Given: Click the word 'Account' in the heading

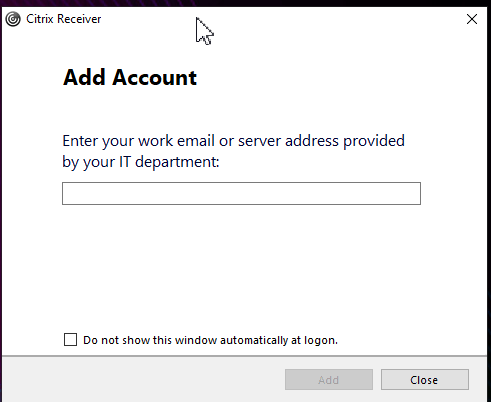Looking at the screenshot, I should point(155,77).
